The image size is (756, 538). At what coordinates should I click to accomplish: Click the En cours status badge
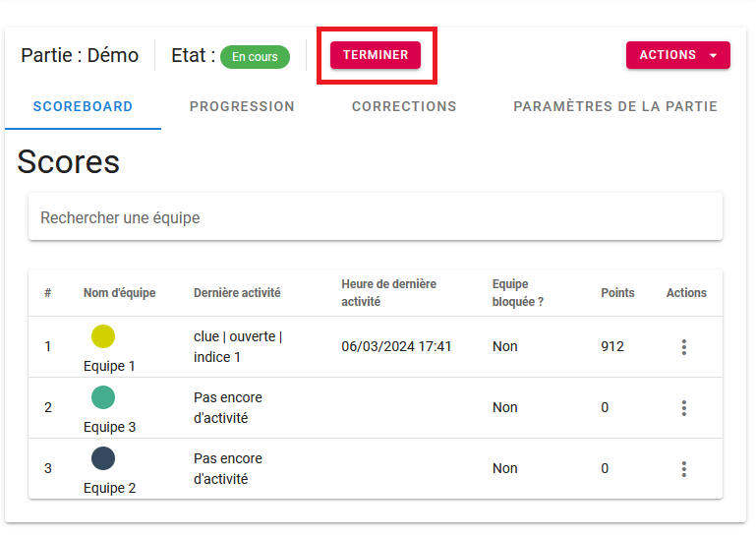click(x=255, y=57)
